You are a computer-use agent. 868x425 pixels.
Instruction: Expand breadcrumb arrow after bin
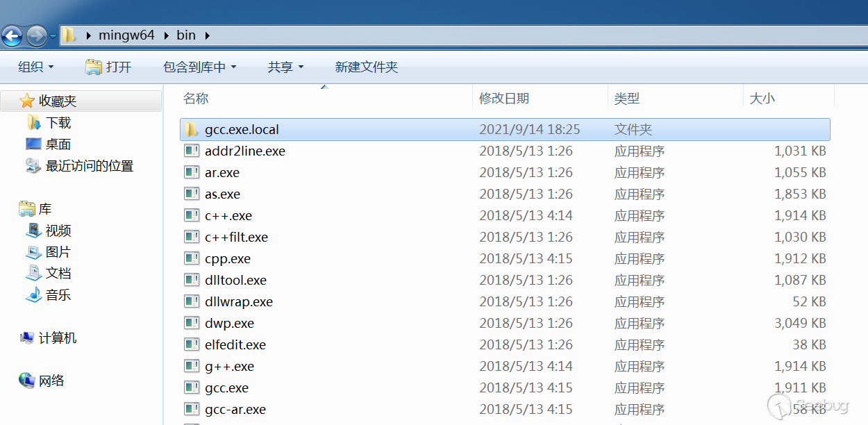(x=207, y=35)
